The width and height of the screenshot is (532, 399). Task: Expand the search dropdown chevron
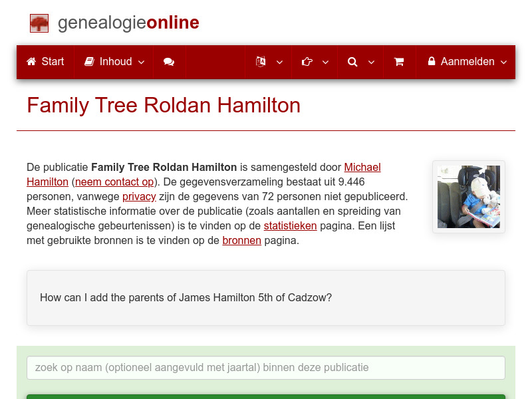click(x=371, y=63)
